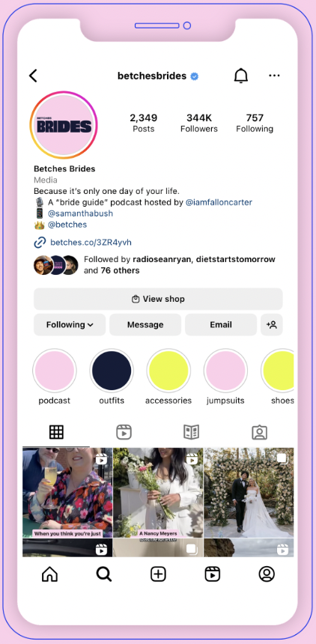Open the wedding couple photo post
316x644 pixels.
tap(249, 493)
